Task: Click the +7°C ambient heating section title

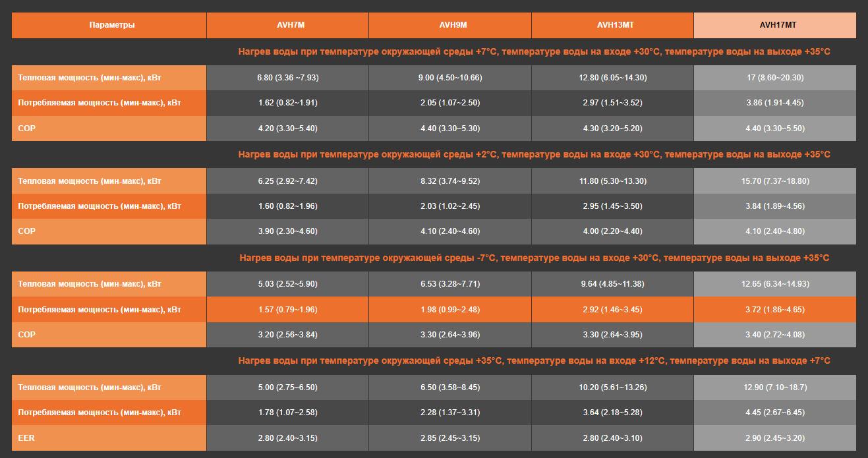Action: click(x=534, y=51)
